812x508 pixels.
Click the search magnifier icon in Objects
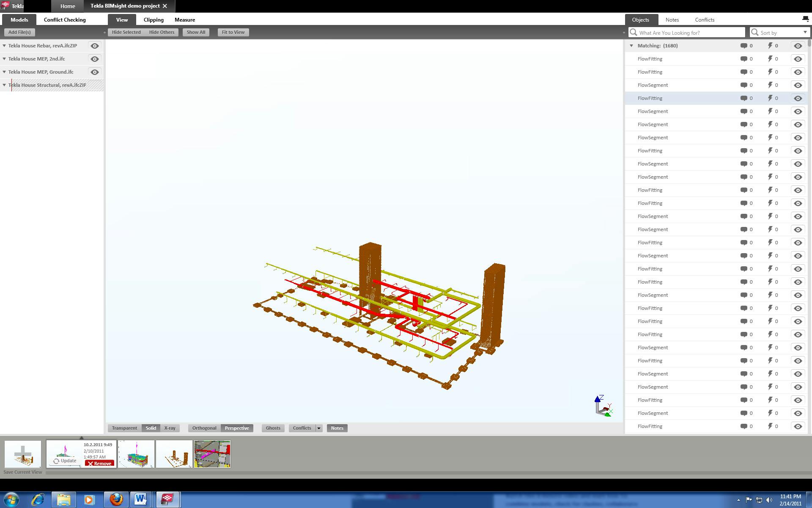coord(634,33)
